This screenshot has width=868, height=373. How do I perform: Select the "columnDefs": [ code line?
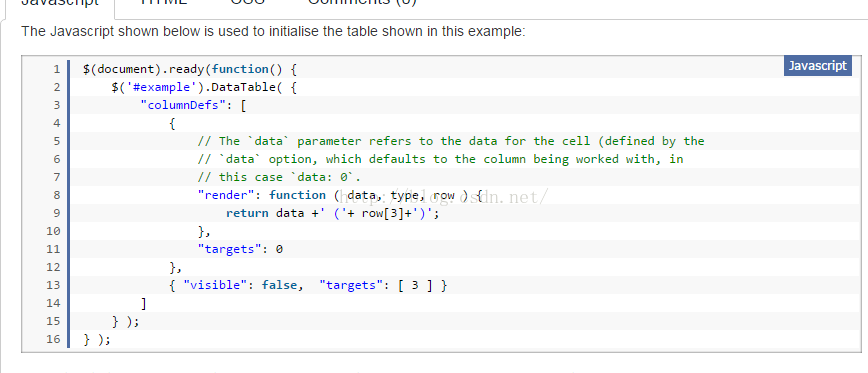(x=193, y=105)
